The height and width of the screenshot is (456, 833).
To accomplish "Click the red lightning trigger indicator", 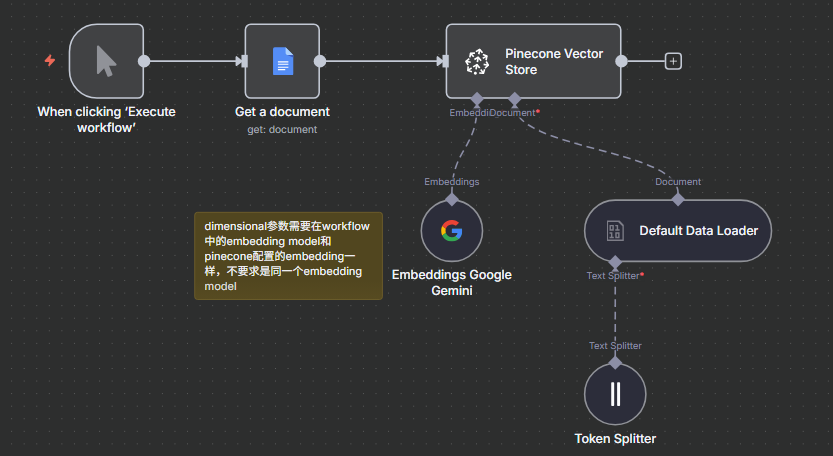I will pyautogui.click(x=50, y=61).
